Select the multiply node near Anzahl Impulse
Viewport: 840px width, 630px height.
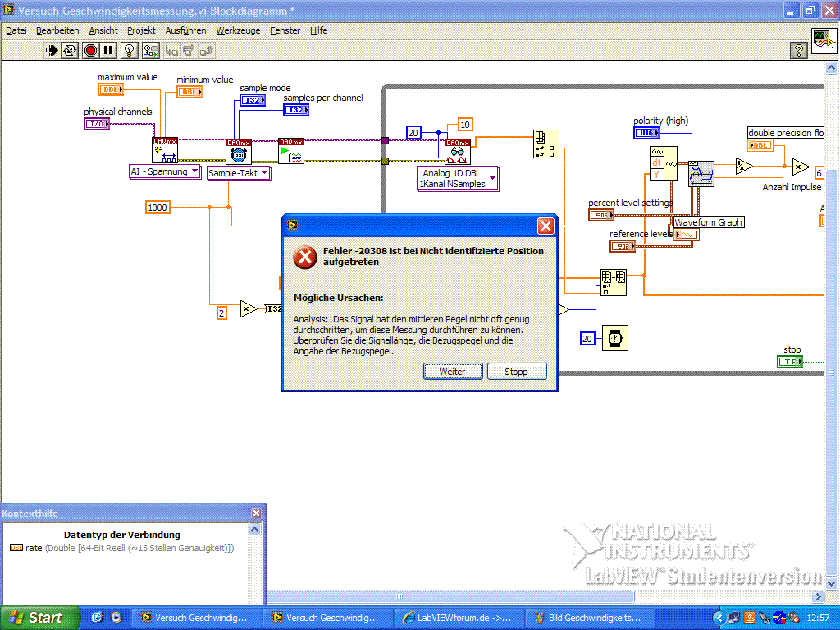tap(801, 167)
